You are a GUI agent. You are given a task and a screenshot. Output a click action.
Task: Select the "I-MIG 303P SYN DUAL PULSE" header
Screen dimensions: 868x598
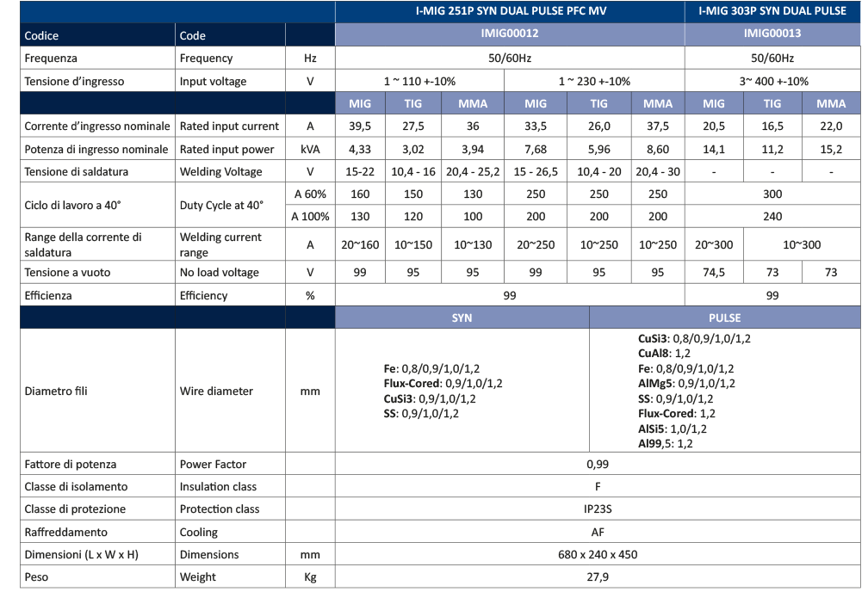coord(772,10)
